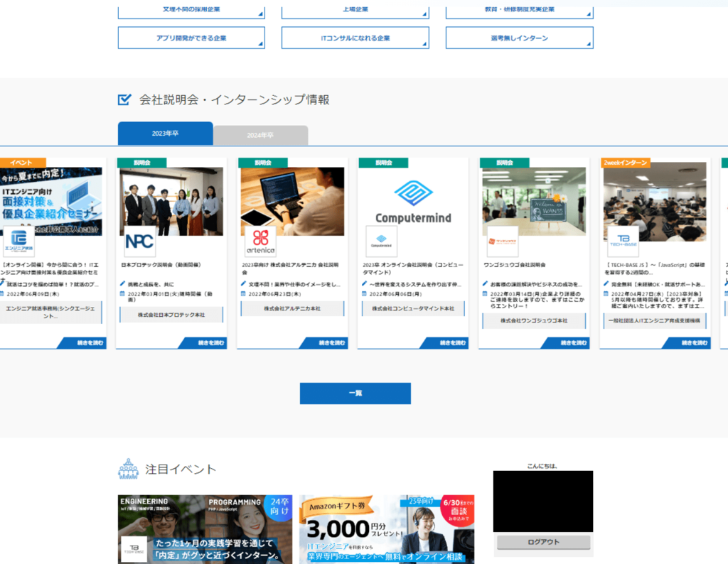Click the ログアウト button
728x564 pixels.
pyautogui.click(x=542, y=542)
